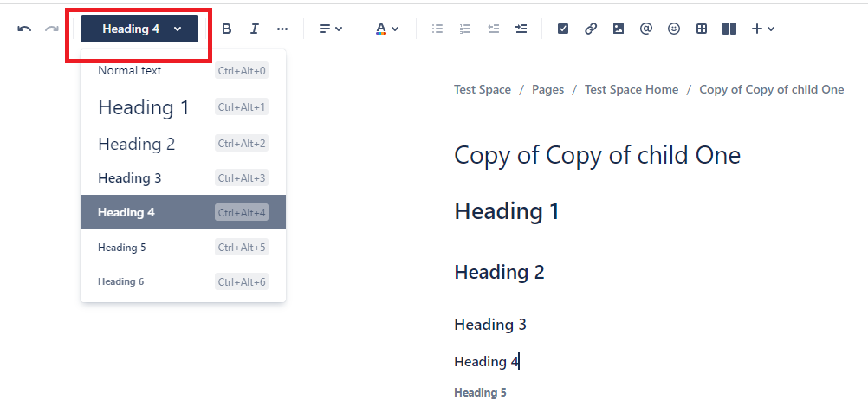Click the indent icon
Image resolution: width=868 pixels, height=413 pixels.
[521, 29]
